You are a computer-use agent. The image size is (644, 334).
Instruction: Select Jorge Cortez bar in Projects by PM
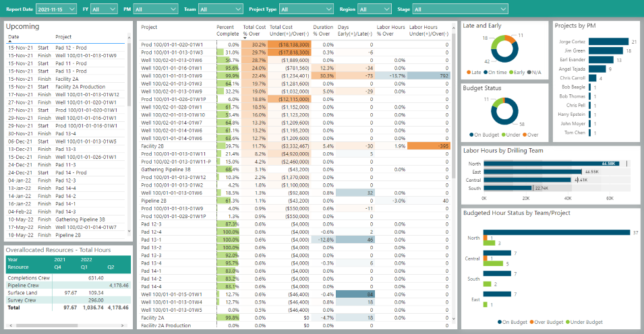pyautogui.click(x=609, y=41)
